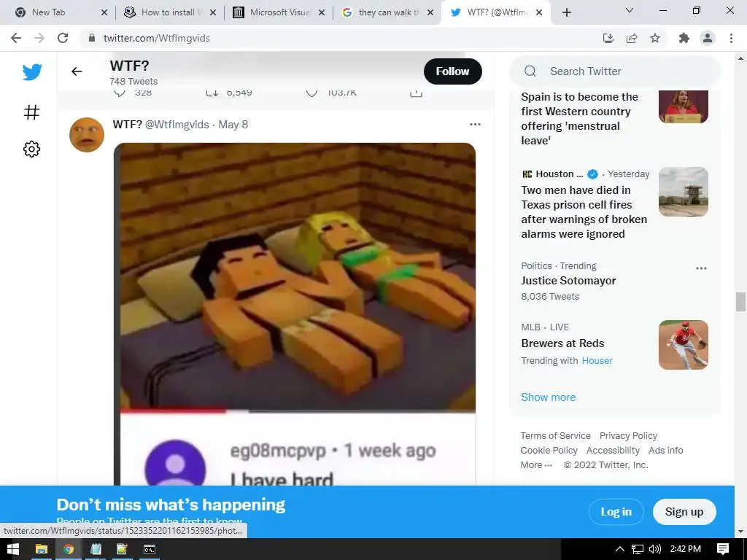The image size is (747, 560).
Task: Open the Windows notification center icon
Action: (723, 549)
